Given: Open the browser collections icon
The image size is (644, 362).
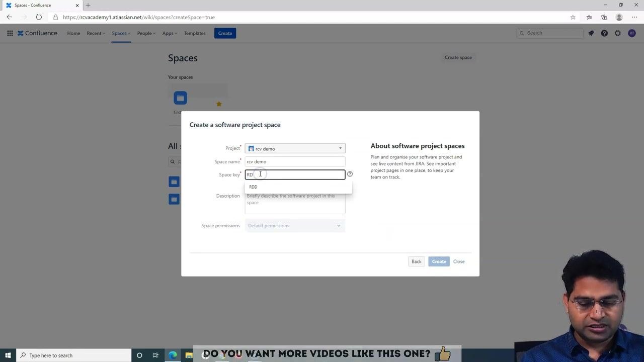Looking at the screenshot, I should [x=604, y=17].
